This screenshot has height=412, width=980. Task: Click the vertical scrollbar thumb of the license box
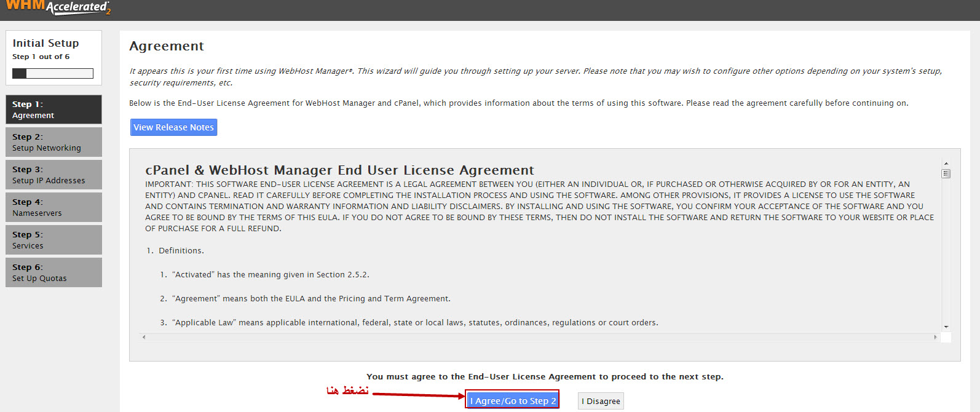(x=946, y=173)
